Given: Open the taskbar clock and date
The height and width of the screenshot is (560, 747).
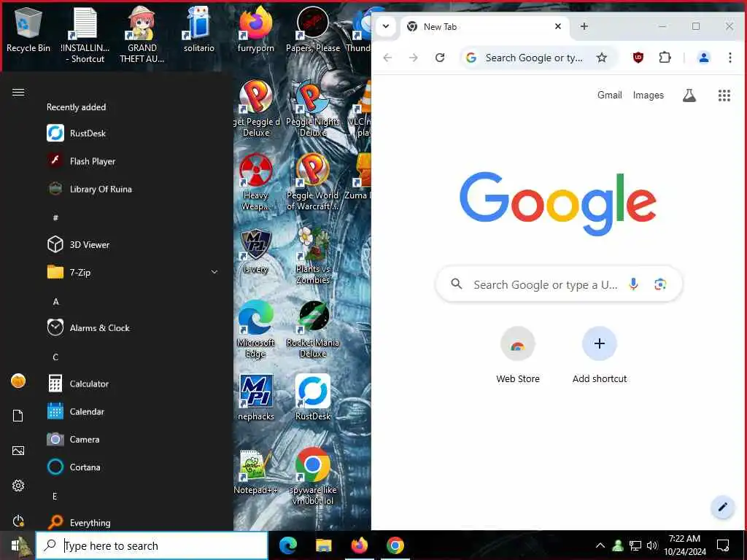Looking at the screenshot, I should pos(684,545).
